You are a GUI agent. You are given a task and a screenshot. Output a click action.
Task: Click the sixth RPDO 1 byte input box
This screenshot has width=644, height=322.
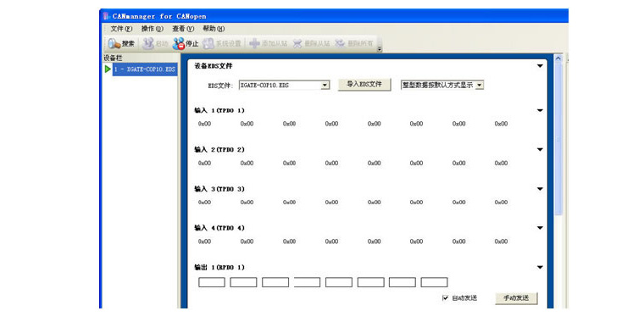click(371, 282)
